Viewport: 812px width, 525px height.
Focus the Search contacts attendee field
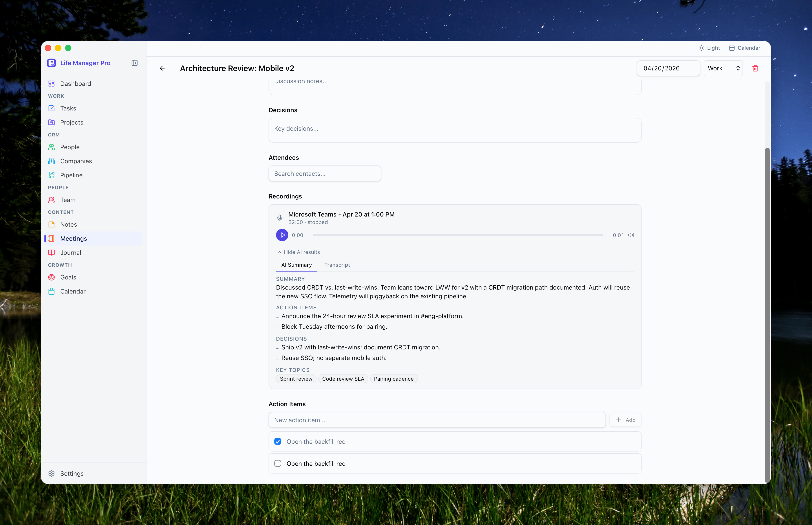tap(324, 174)
